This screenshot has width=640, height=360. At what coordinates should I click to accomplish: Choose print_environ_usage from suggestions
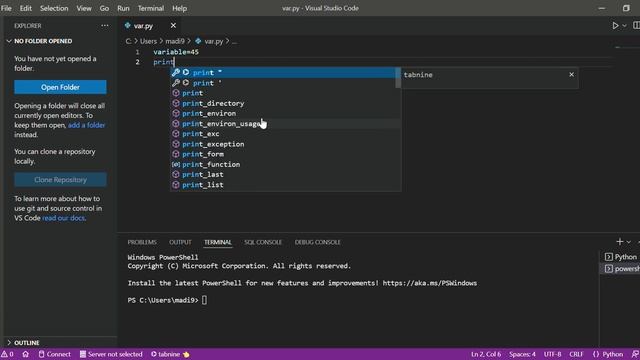pyautogui.click(x=285, y=124)
